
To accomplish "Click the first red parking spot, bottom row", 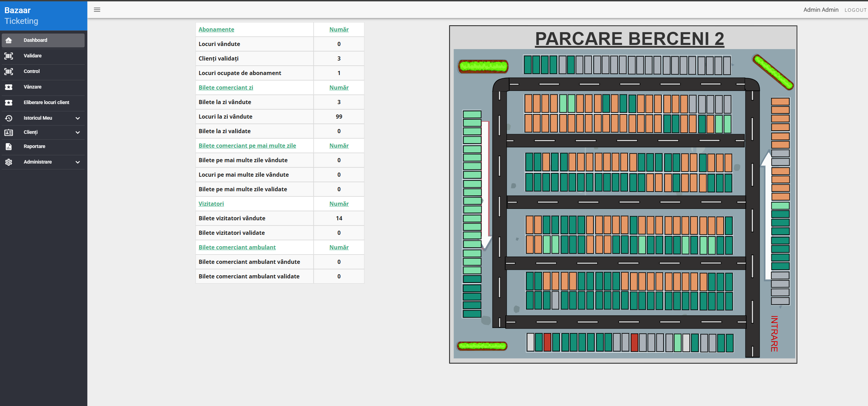I will click(547, 342).
